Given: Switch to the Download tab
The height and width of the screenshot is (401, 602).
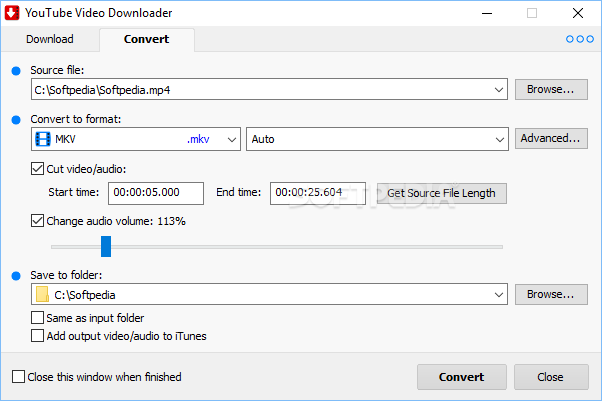Looking at the screenshot, I should coord(50,39).
